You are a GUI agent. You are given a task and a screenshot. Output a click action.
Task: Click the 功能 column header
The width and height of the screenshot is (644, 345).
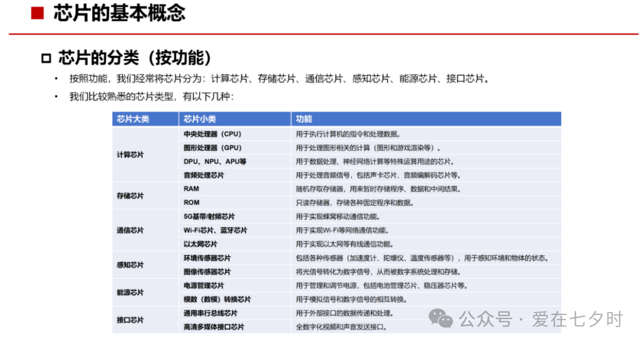[304, 119]
